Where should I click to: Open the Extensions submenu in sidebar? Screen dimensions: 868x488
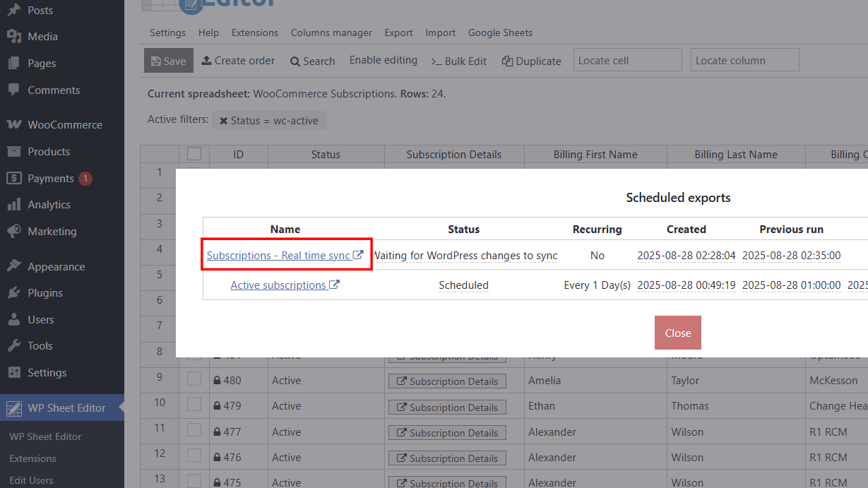coord(32,458)
